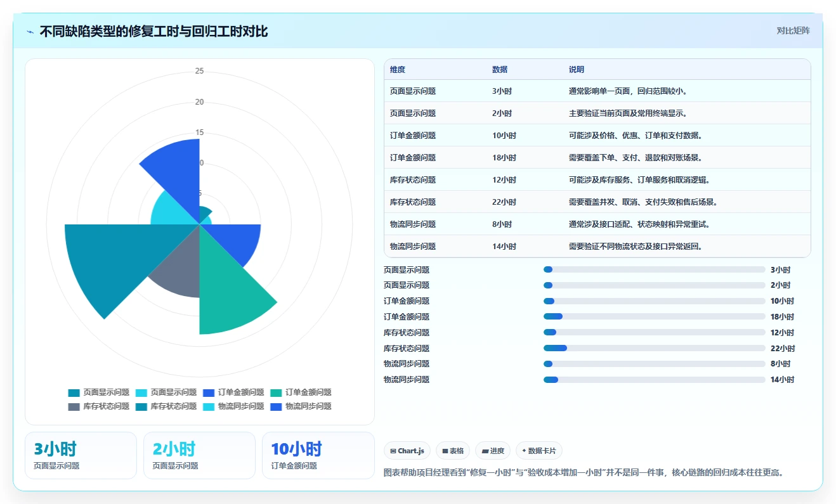Click the 3小时 cell in the table
836x504 pixels.
pos(502,91)
